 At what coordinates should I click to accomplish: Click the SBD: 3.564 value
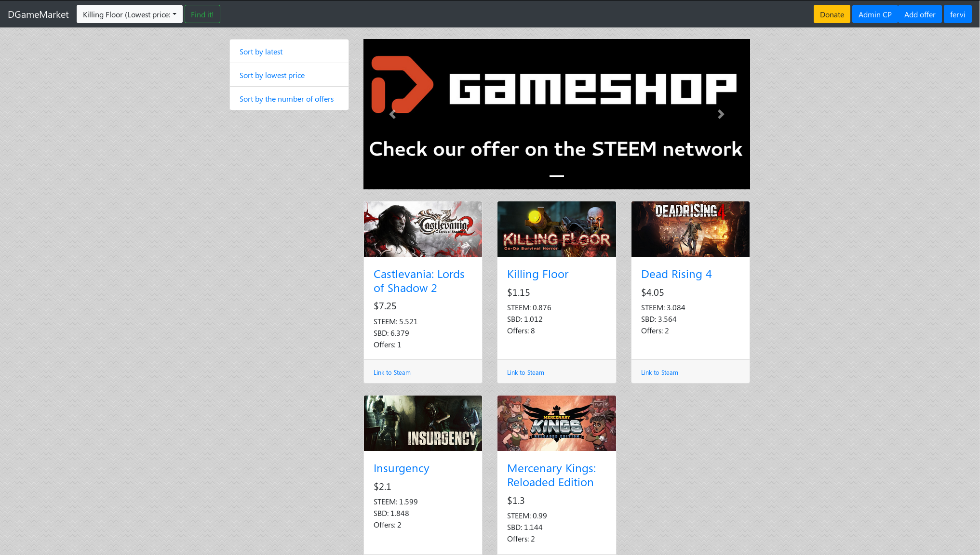click(658, 319)
